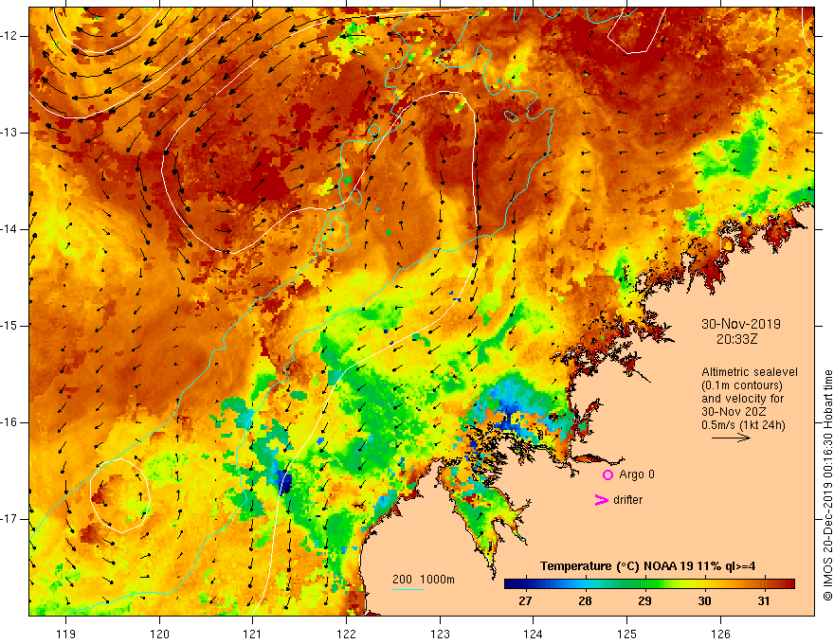Click the 'and velocity for' text line

click(742, 399)
